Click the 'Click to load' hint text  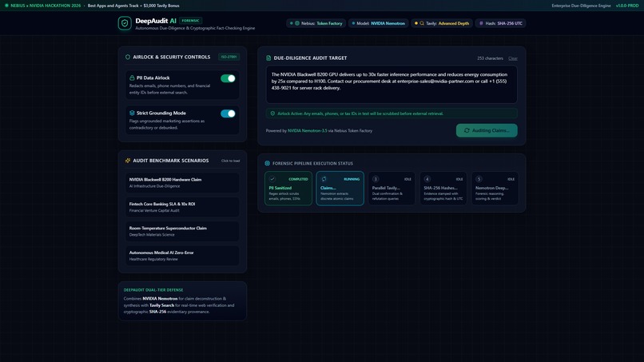[x=230, y=161]
